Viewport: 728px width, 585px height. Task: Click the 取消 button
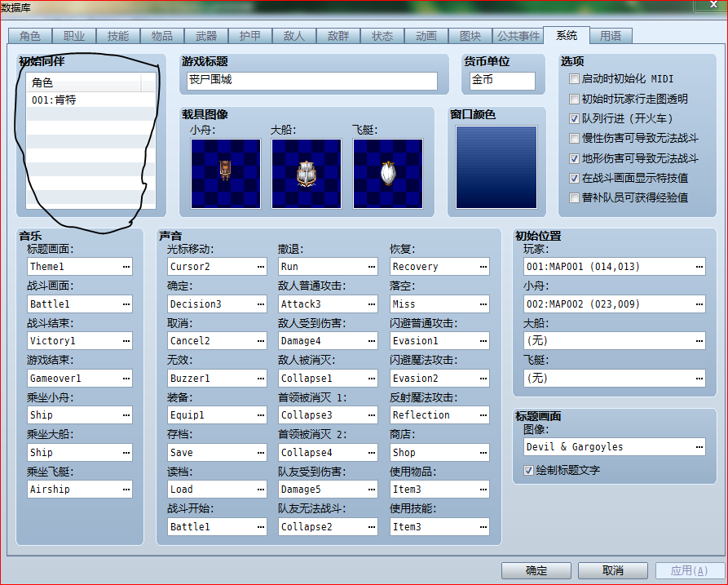pos(613,570)
